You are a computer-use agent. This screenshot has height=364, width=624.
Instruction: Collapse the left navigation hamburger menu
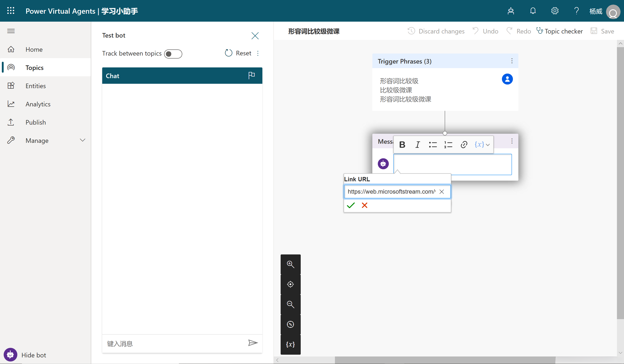11,31
